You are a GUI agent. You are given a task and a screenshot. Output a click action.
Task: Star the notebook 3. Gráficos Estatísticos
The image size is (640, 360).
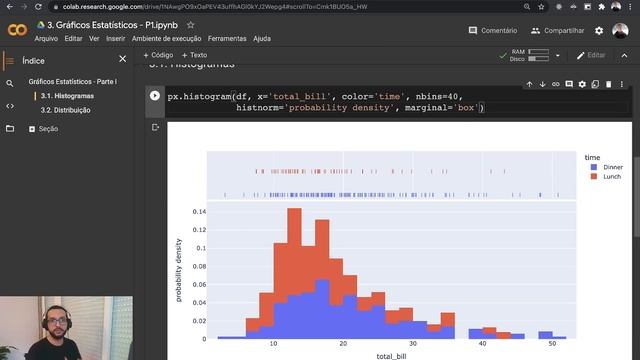[190, 25]
